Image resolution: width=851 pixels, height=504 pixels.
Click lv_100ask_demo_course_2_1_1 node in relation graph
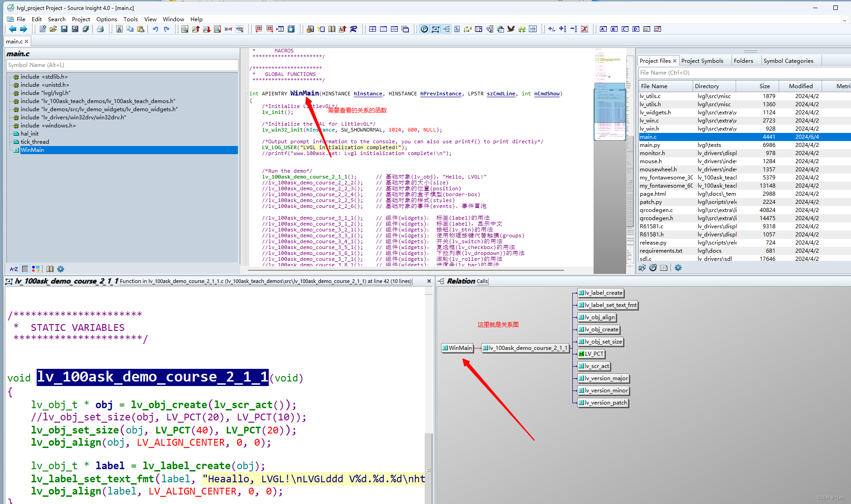[x=525, y=348]
